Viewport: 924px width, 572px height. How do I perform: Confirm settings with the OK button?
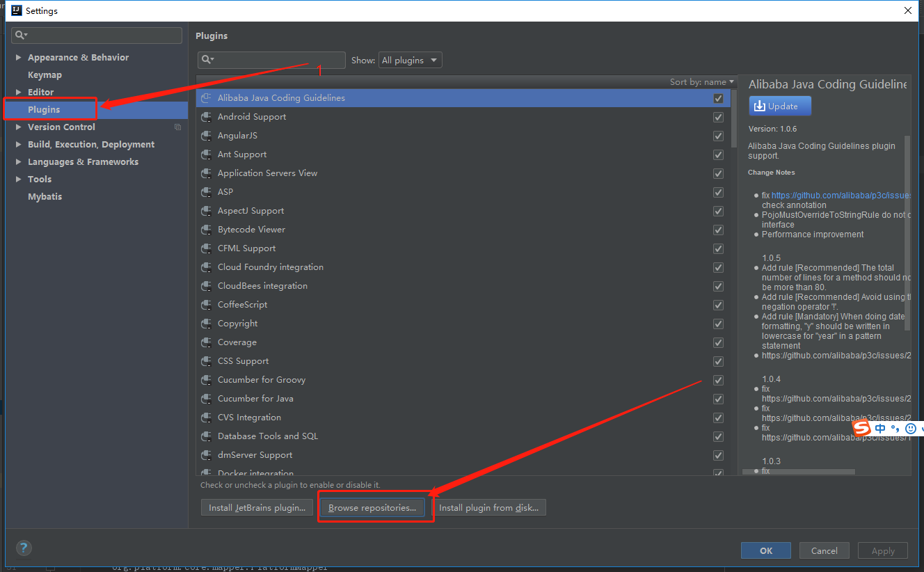766,550
